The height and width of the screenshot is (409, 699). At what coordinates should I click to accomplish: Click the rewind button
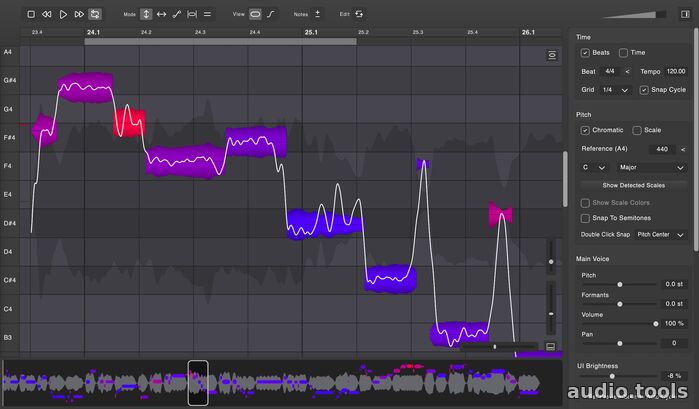coord(47,15)
